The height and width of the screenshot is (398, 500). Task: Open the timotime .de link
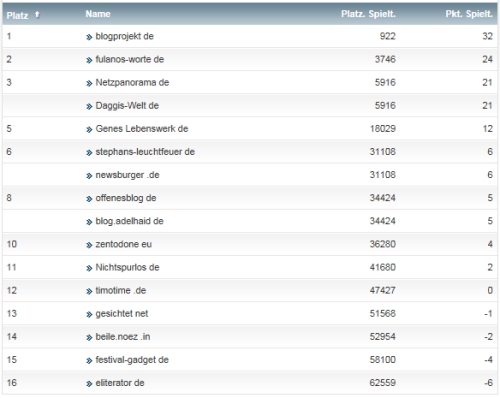pyautogui.click(x=121, y=290)
